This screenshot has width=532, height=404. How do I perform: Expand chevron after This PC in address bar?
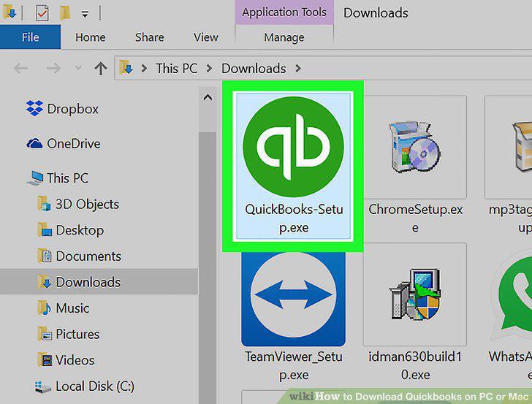(x=209, y=68)
